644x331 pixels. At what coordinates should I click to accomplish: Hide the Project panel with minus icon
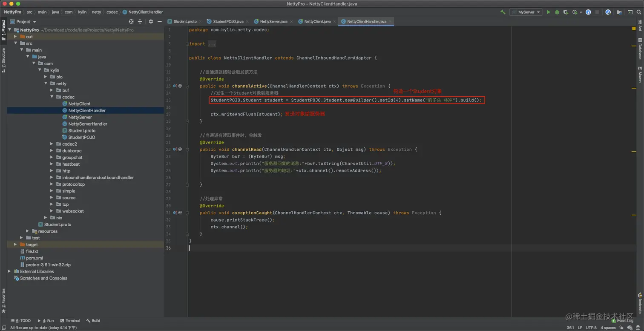[x=160, y=21]
